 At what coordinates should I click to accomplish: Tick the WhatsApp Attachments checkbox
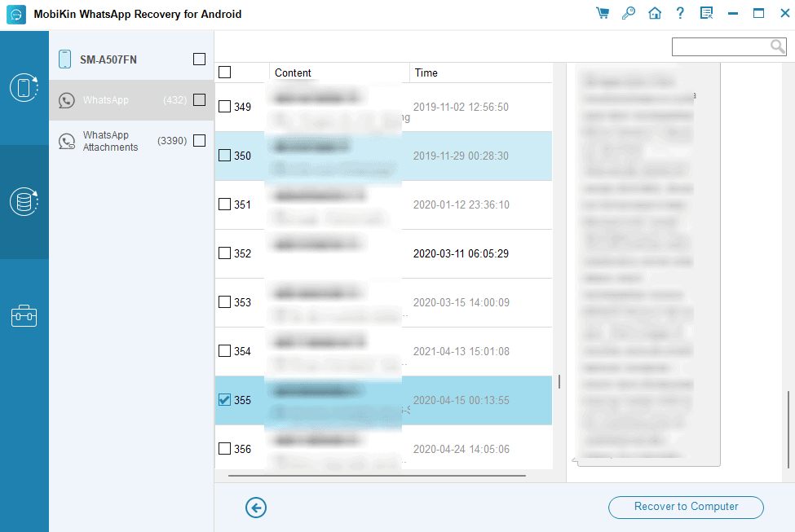(199, 140)
